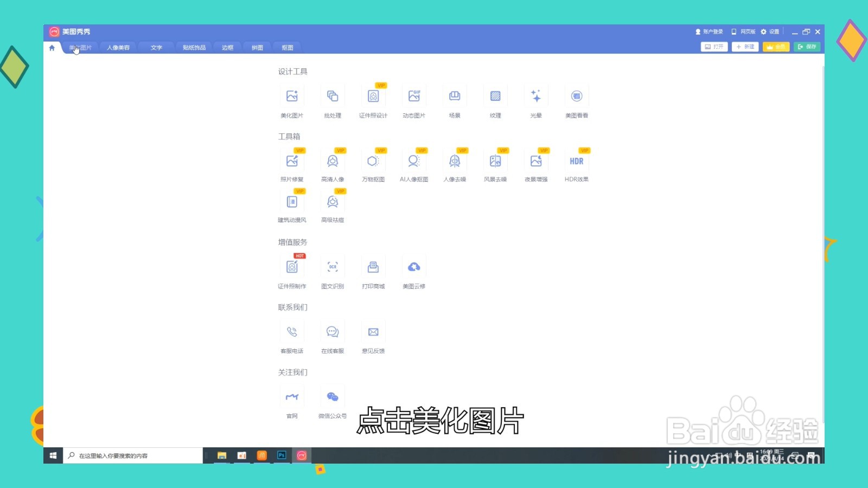Click the 打开 open file button
Image resolution: width=868 pixels, height=488 pixels.
point(714,47)
